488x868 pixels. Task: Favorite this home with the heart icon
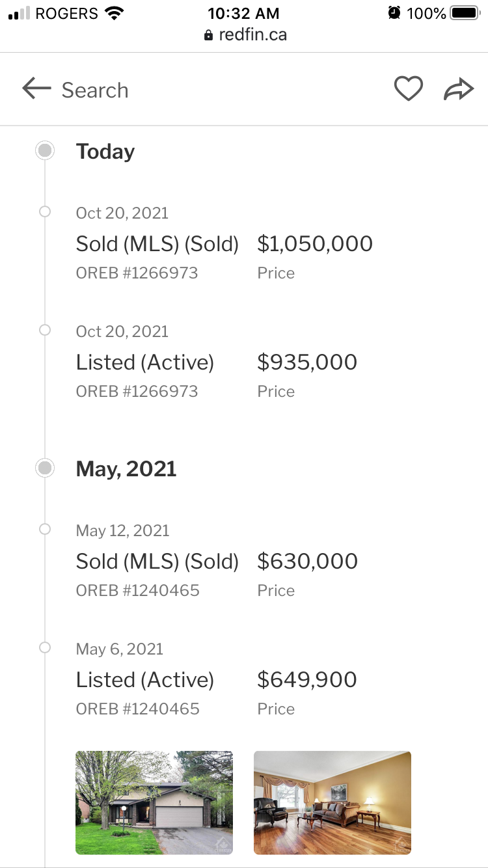409,89
